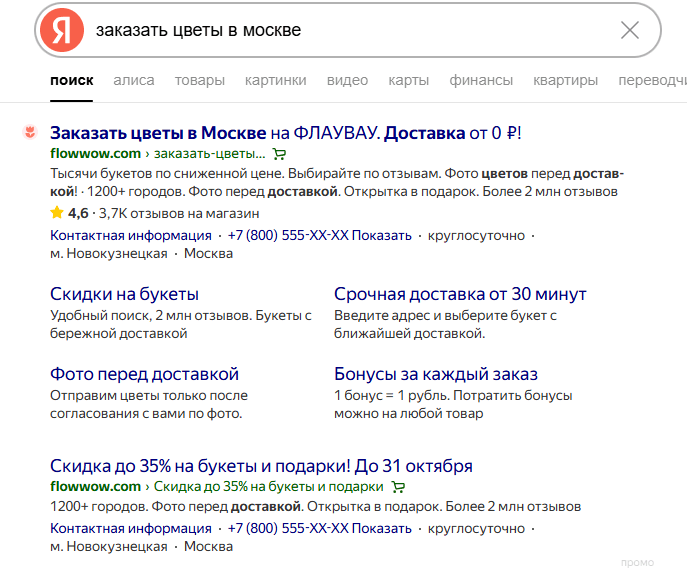Click flowwow.com in the second result's URL
This screenshot has height=579, width=687.
click(95, 487)
